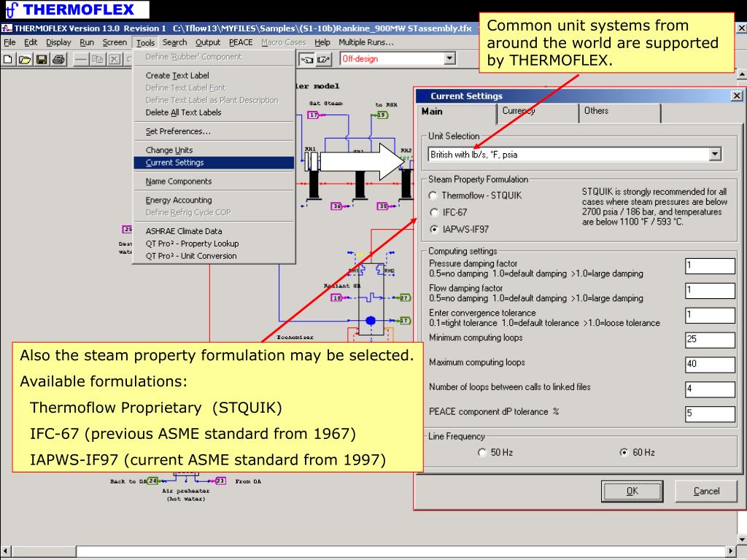Open Multiple Runs menu

coord(366,42)
